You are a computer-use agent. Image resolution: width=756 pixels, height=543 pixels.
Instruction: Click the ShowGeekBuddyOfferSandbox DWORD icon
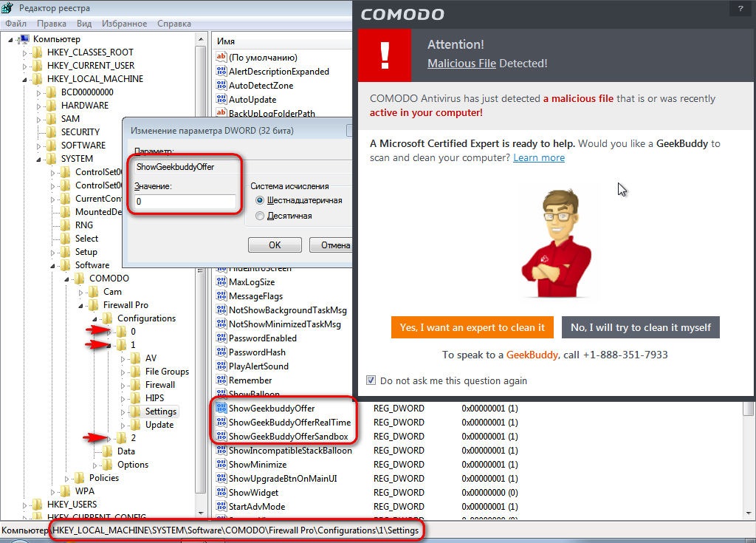[x=221, y=436]
